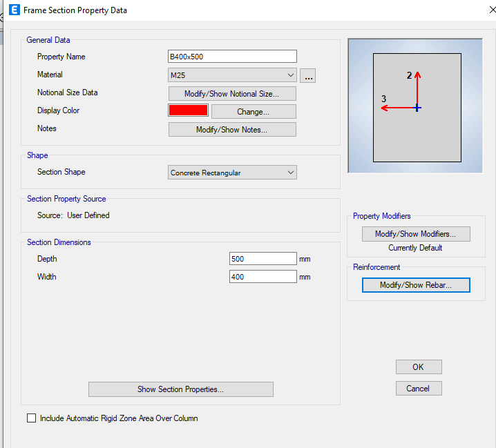Image resolution: width=496 pixels, height=448 pixels.
Task: Click the 'Section Dimensions' group label
Action: 59,242
